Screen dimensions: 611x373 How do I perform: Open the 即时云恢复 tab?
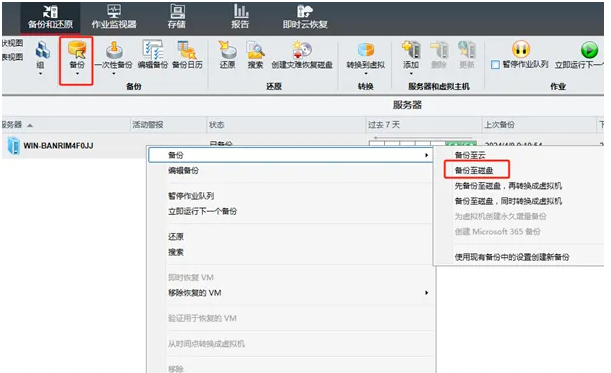coord(305,17)
